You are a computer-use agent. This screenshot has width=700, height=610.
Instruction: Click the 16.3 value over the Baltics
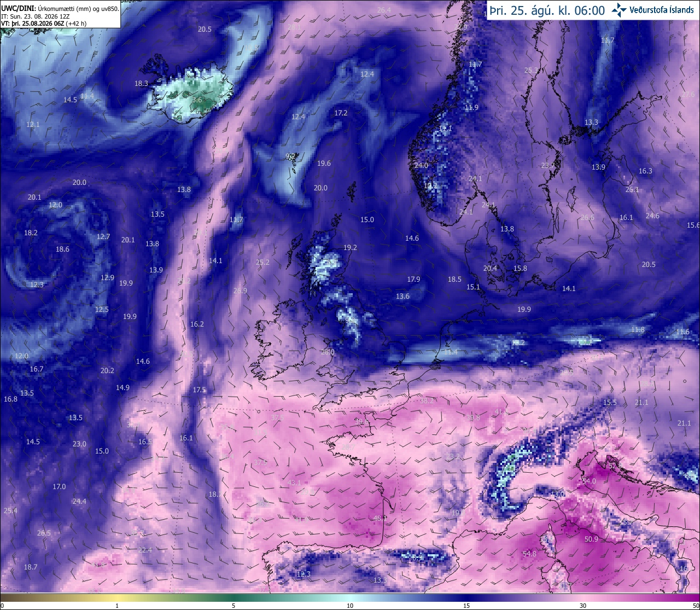click(645, 171)
